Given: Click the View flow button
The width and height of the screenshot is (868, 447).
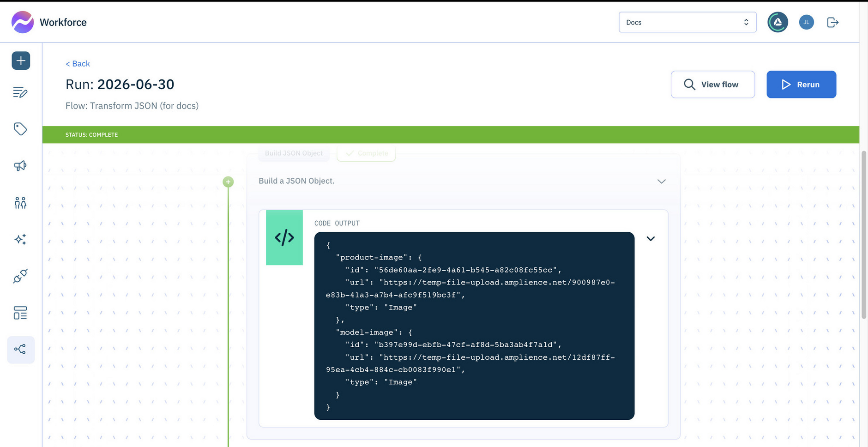Looking at the screenshot, I should coord(713,85).
